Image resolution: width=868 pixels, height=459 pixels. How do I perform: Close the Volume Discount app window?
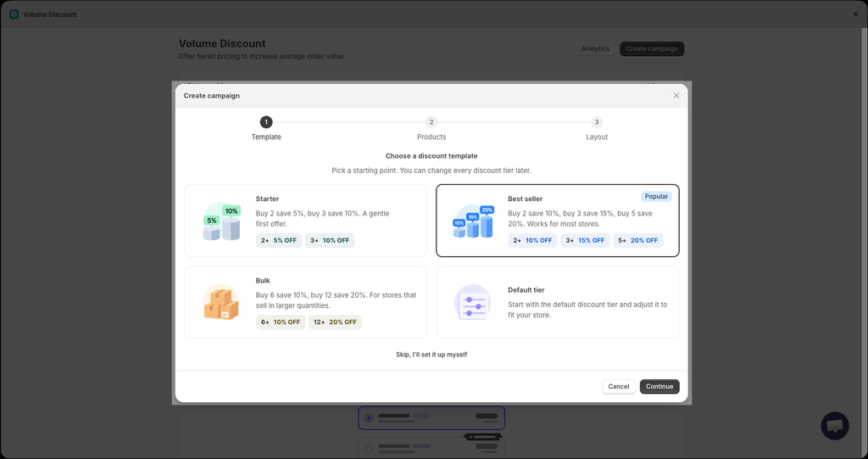(x=856, y=14)
